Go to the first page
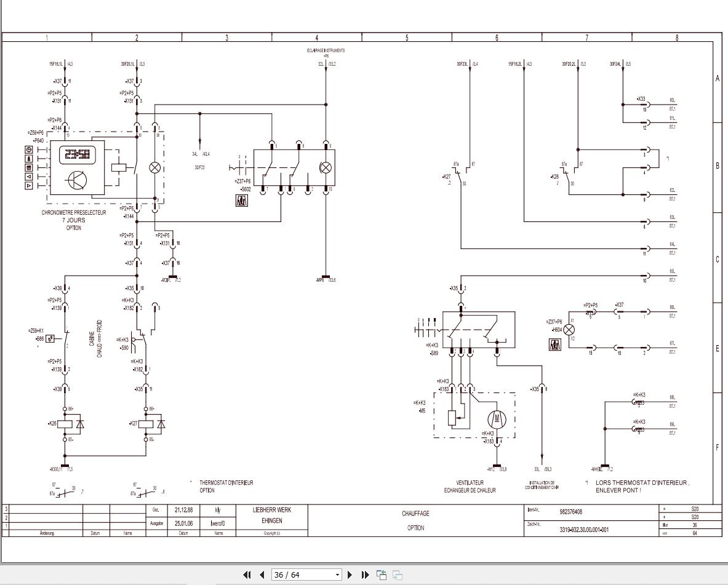 (247, 575)
